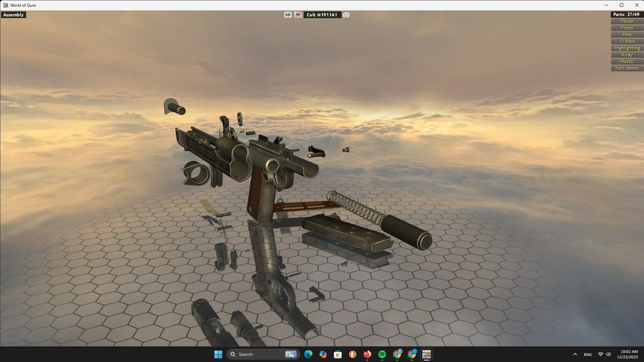This screenshot has width=644, height=362.
Task: Toggle X-ray view
Action: [x=627, y=55]
